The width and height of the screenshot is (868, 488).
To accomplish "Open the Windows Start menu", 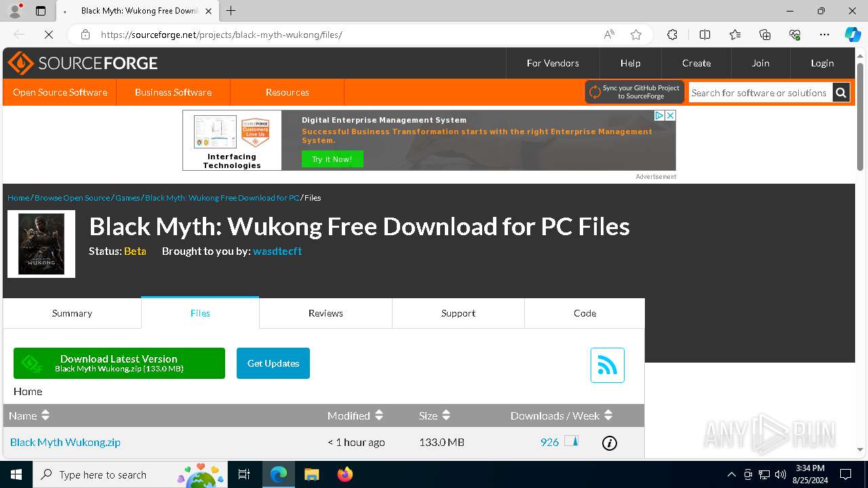I will [16, 474].
